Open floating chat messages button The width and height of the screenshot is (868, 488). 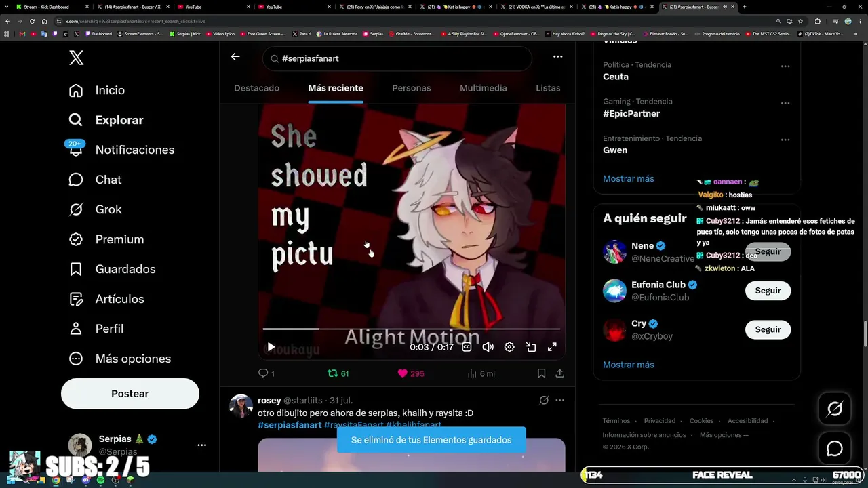point(835,449)
